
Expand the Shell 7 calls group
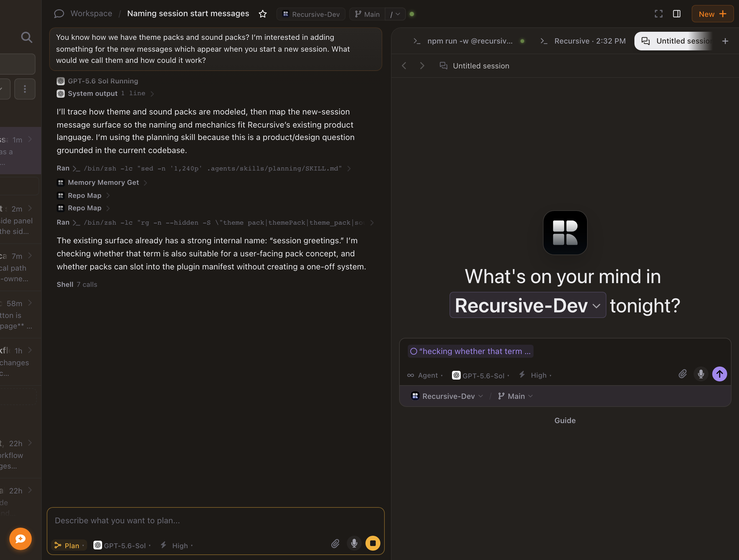tap(77, 284)
